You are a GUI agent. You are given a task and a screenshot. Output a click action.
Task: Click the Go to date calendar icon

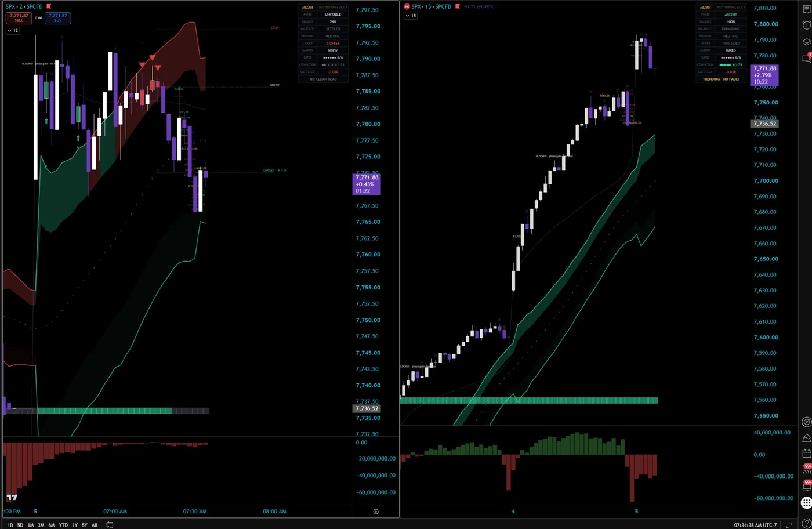pyautogui.click(x=110, y=525)
